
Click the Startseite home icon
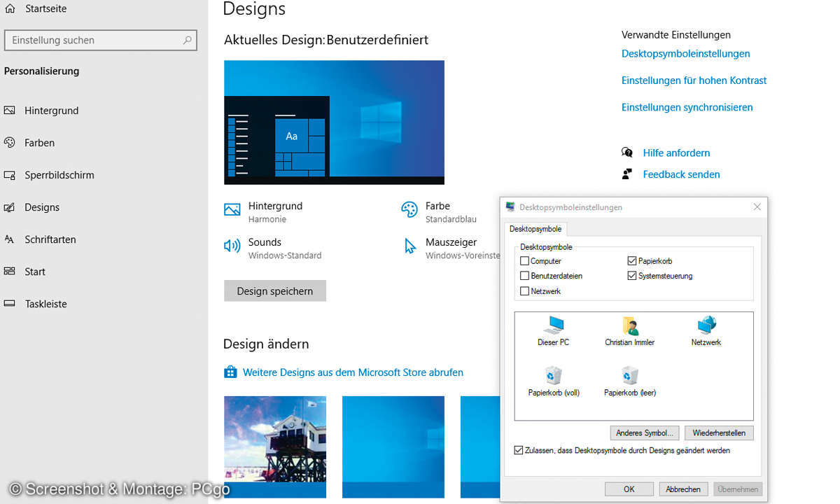(x=10, y=9)
